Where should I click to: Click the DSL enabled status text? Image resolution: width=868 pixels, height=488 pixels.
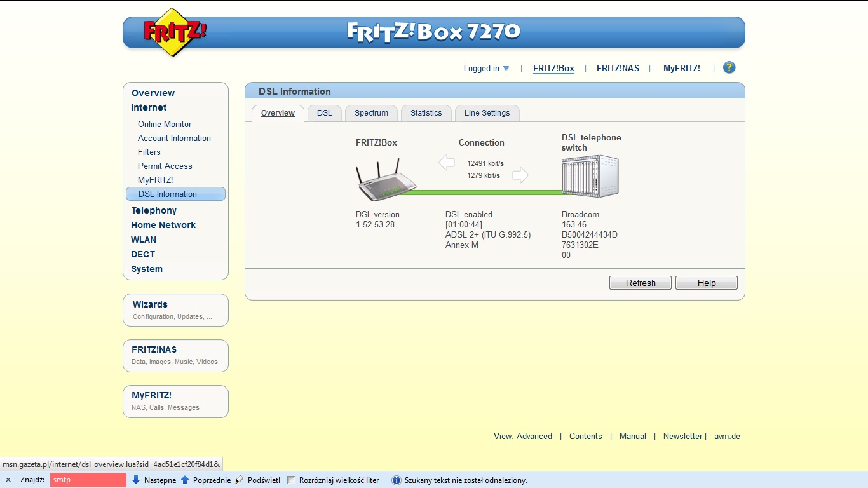pos(469,214)
